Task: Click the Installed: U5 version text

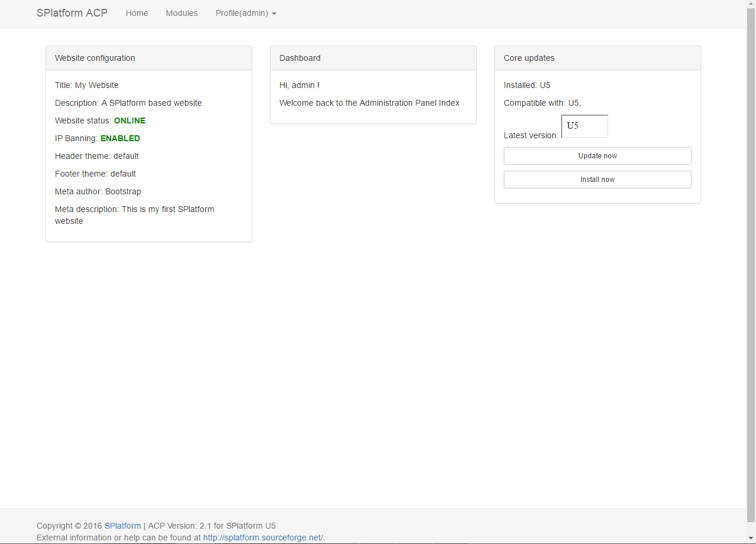Action: tap(527, 85)
